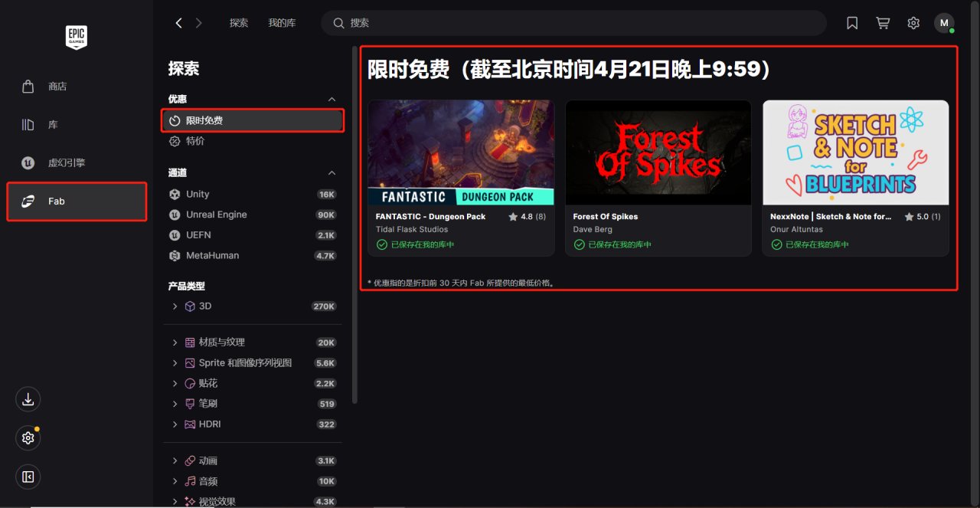Open the downloads icon in the sidebar

point(28,399)
